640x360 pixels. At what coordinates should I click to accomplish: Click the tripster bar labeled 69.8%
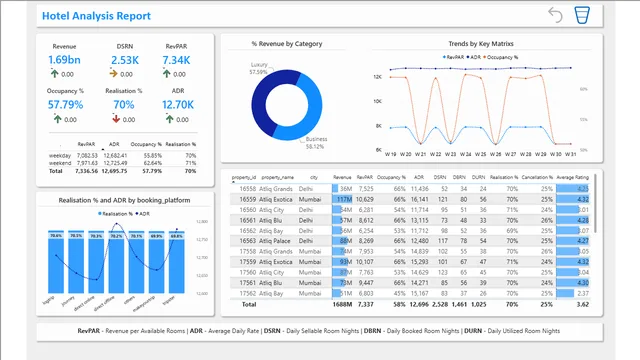click(x=177, y=262)
